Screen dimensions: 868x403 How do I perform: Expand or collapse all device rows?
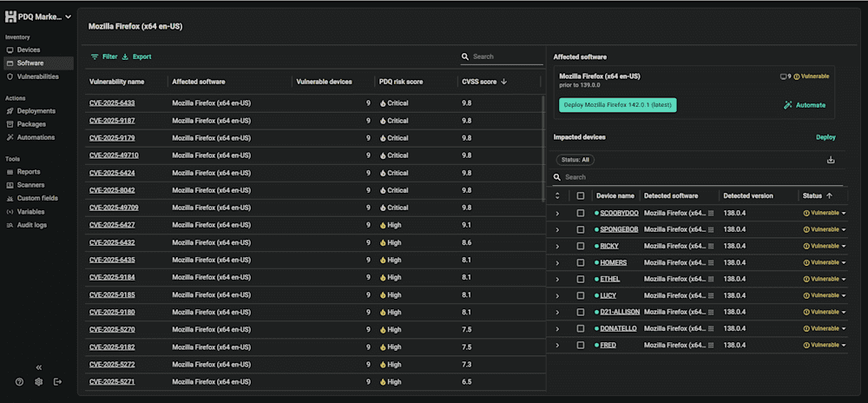(x=557, y=196)
